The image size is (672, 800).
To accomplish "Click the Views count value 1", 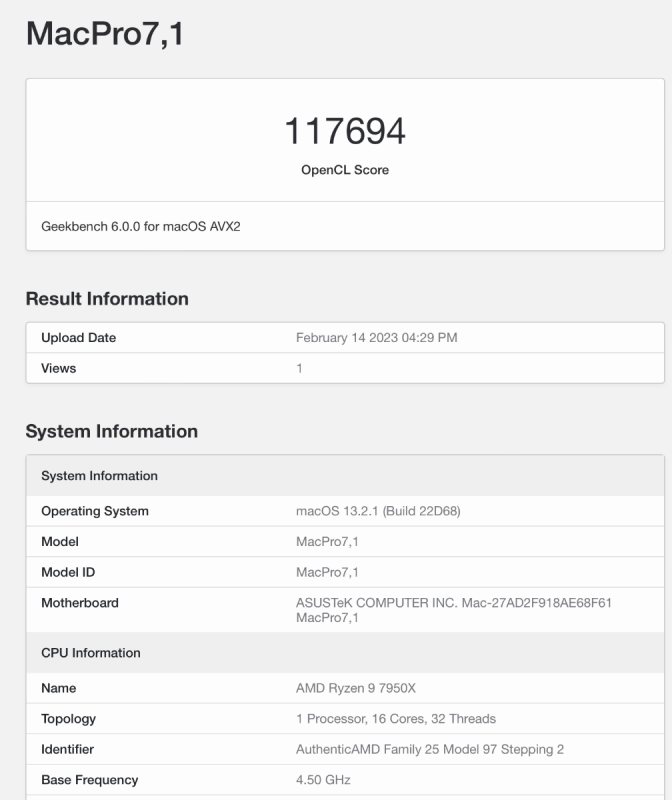I will pyautogui.click(x=300, y=368).
